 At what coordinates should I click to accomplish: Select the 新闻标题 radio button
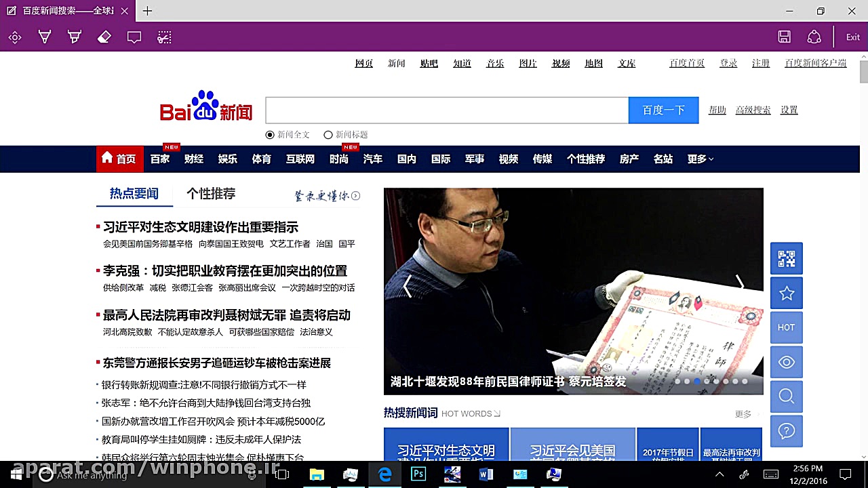(x=328, y=135)
